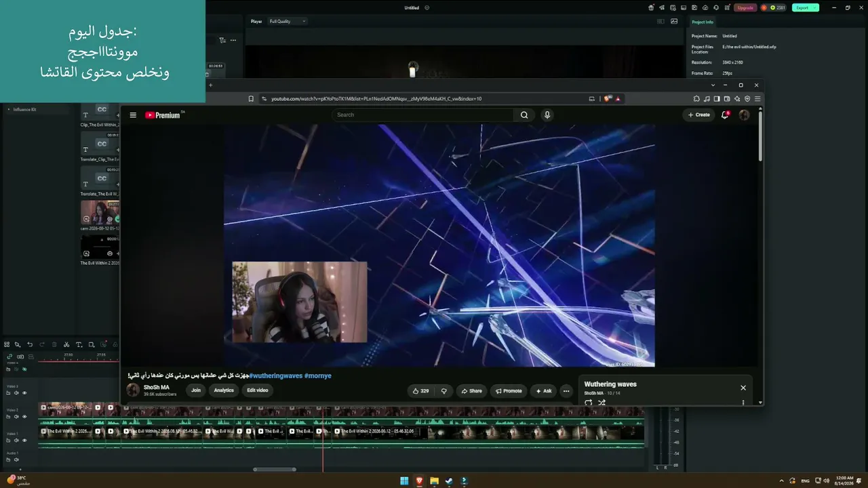Open more actions menu under the video
The image size is (868, 488).
[566, 390]
